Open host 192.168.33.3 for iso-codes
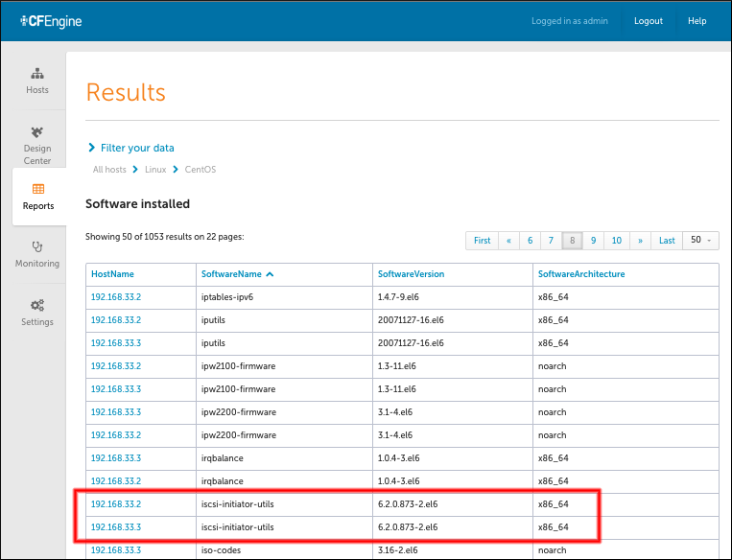 (116, 550)
